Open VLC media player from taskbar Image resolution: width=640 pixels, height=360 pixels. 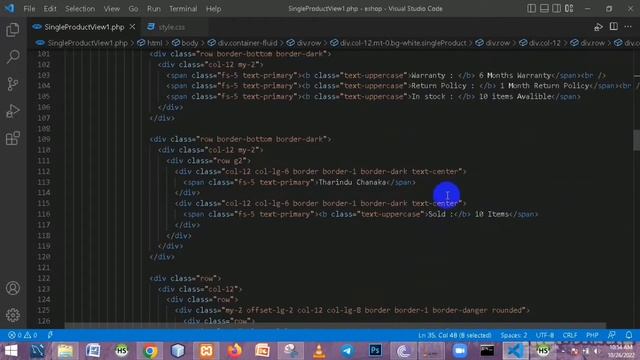pos(319,351)
